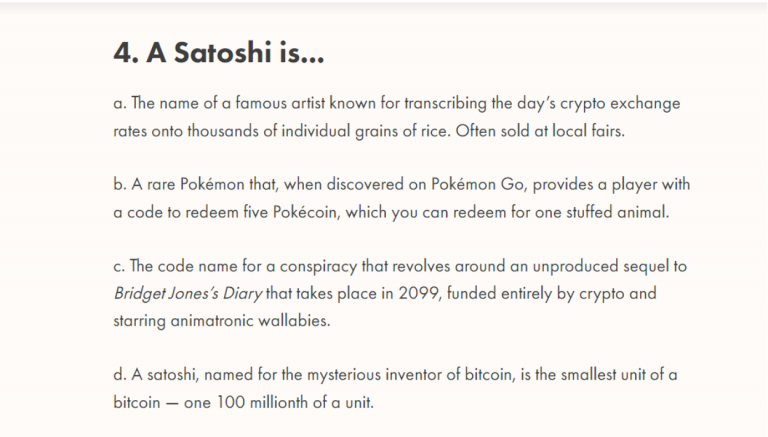Click the '4. A Satoshi is...' heading
The image size is (768, 437).
coord(219,52)
